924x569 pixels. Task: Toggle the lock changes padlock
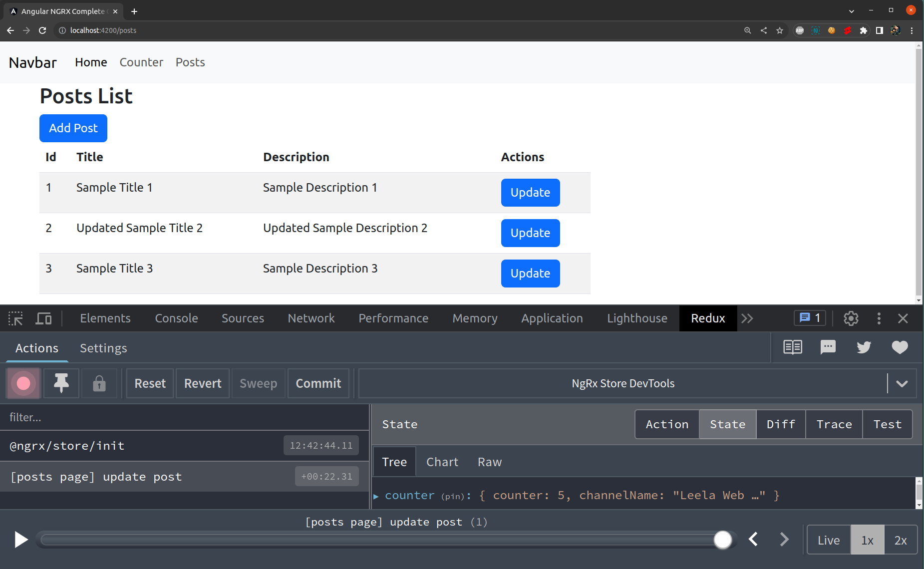pos(99,383)
